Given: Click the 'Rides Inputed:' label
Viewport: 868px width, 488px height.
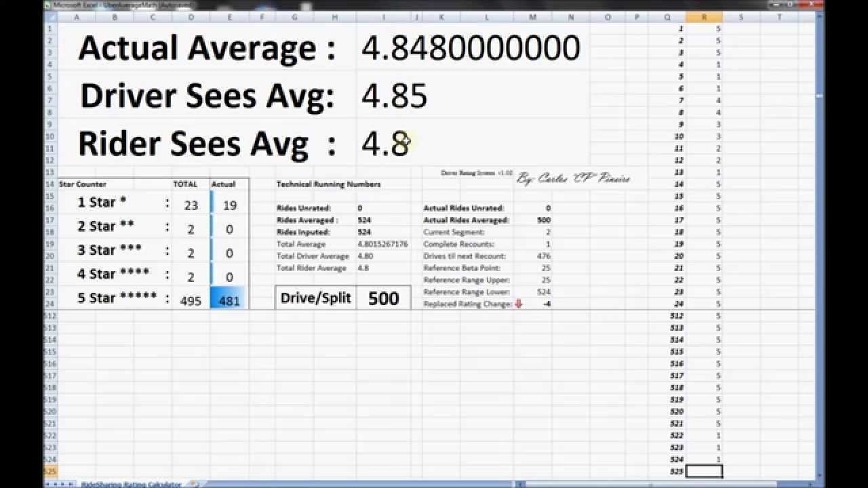Looking at the screenshot, I should [304, 232].
